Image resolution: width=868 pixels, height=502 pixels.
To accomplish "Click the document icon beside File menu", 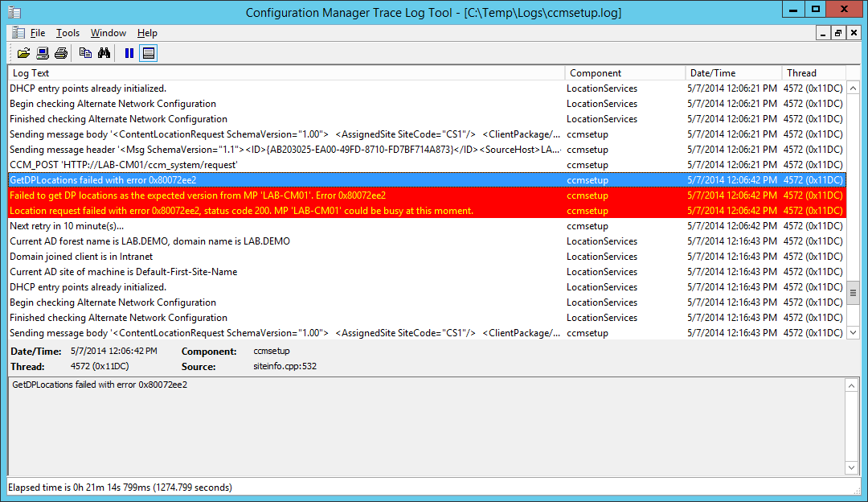I will 18,33.
